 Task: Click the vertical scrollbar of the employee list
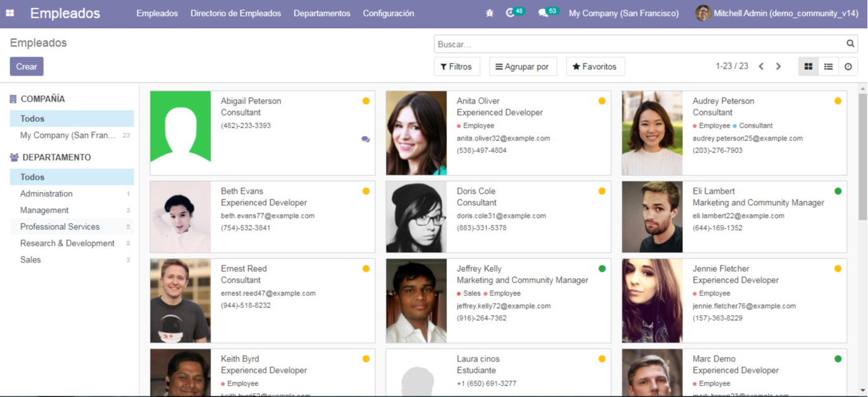tap(862, 157)
